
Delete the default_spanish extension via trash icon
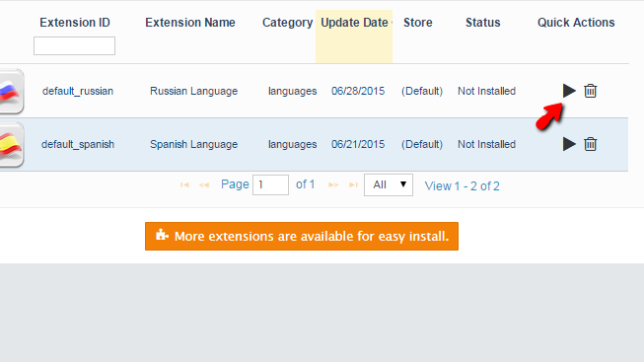[590, 144]
